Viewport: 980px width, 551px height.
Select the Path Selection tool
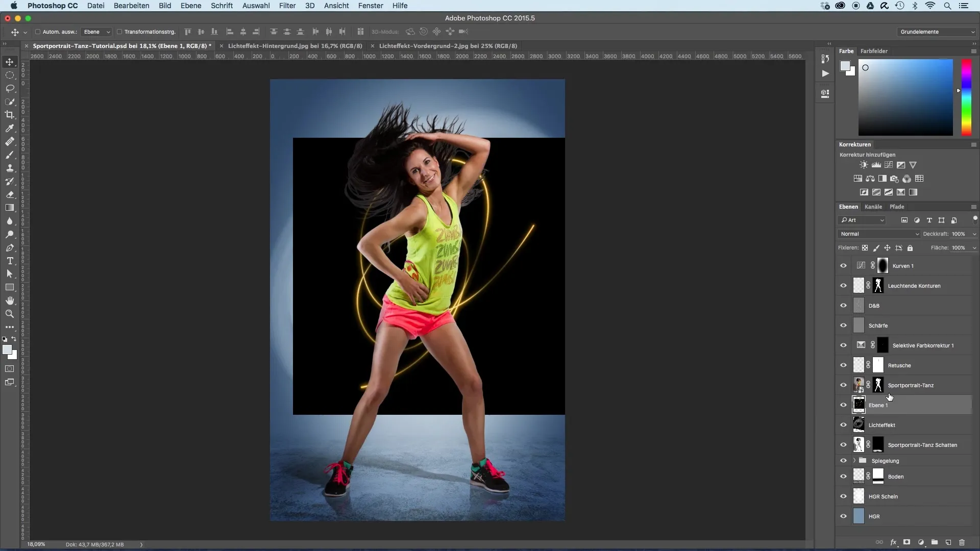click(x=10, y=274)
